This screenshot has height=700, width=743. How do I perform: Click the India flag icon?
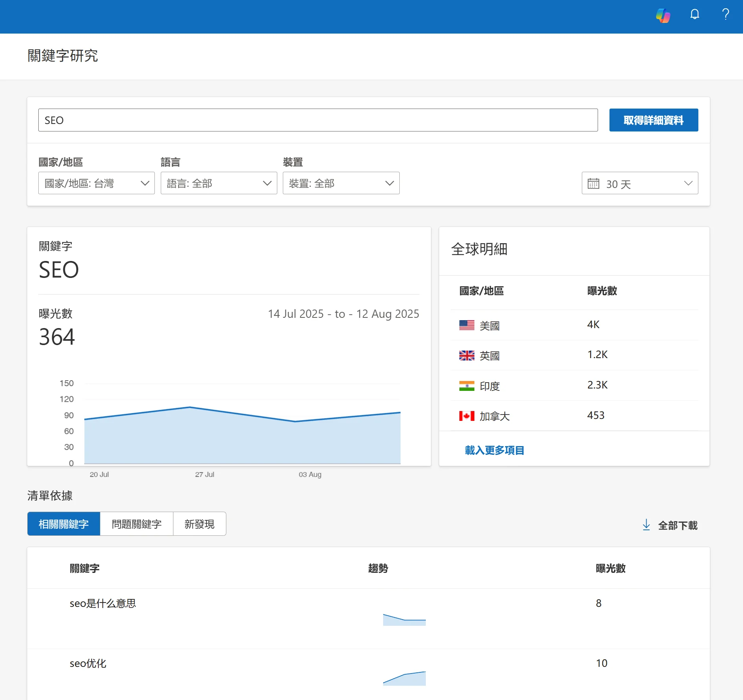tap(466, 386)
